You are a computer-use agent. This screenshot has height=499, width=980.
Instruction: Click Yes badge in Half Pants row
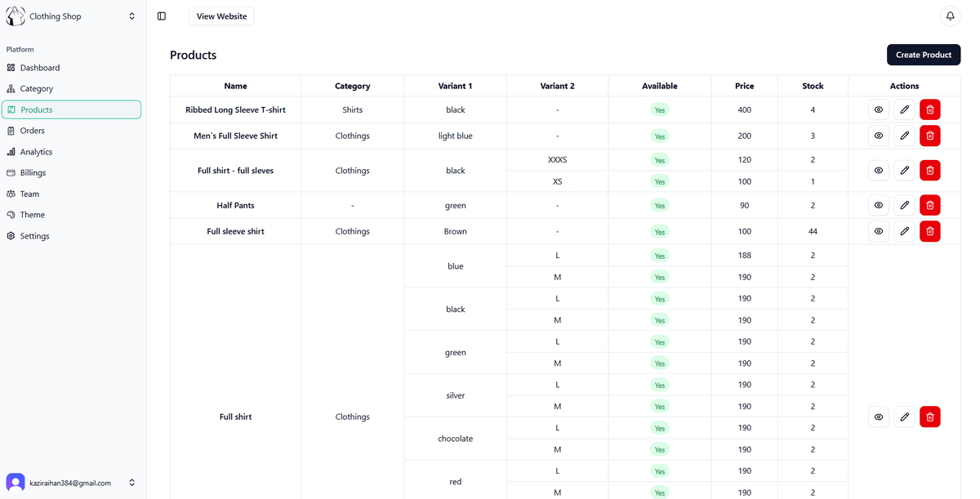(659, 206)
